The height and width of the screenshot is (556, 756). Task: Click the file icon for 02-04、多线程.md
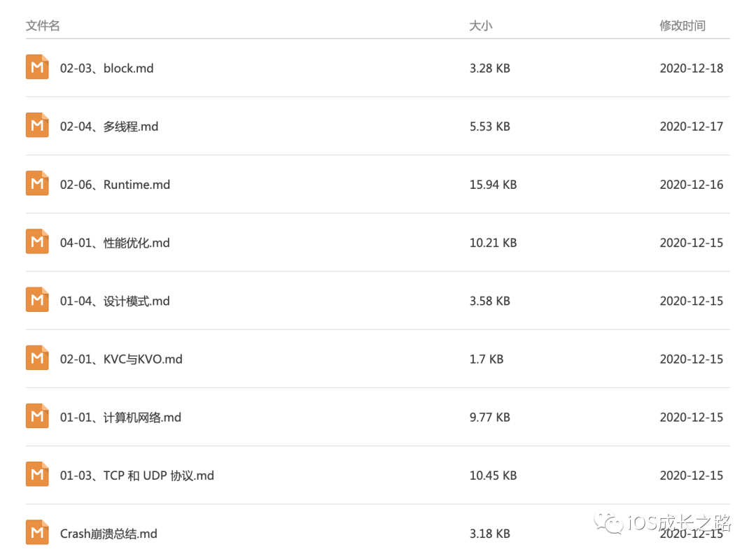[x=37, y=125]
